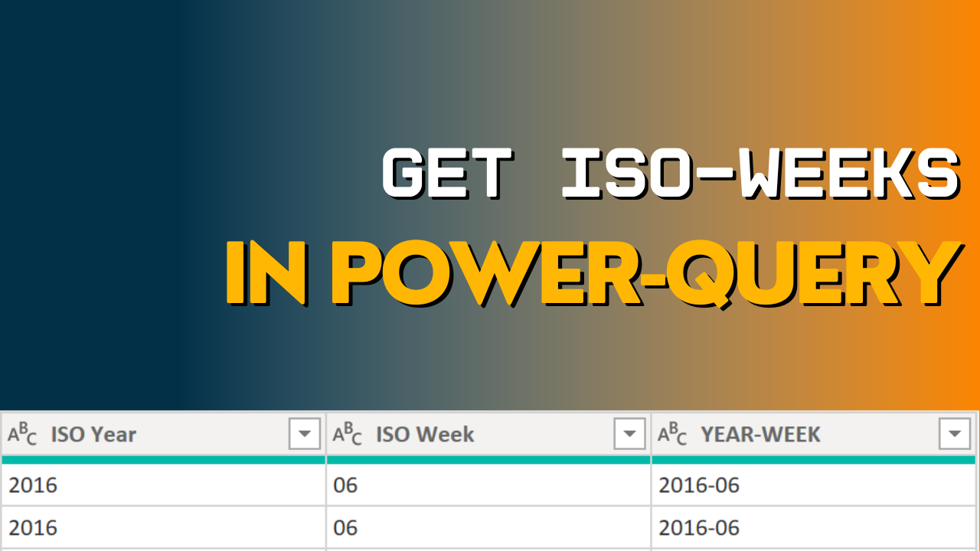Viewport: 980px width, 551px height.
Task: Open the filter dropdown on the ISO Year column
Action: pyautogui.click(x=305, y=433)
